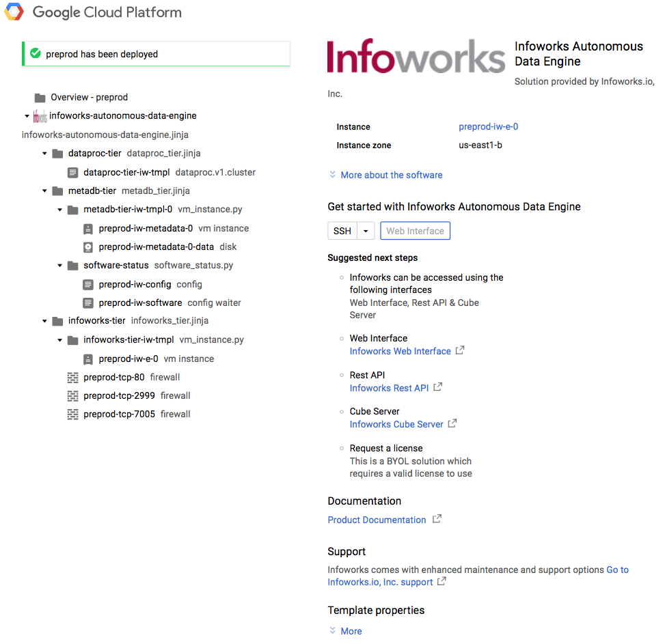Click infoworks-autonomous-data-engine.jinja file label
This screenshot has width=665, height=644.
tap(105, 135)
